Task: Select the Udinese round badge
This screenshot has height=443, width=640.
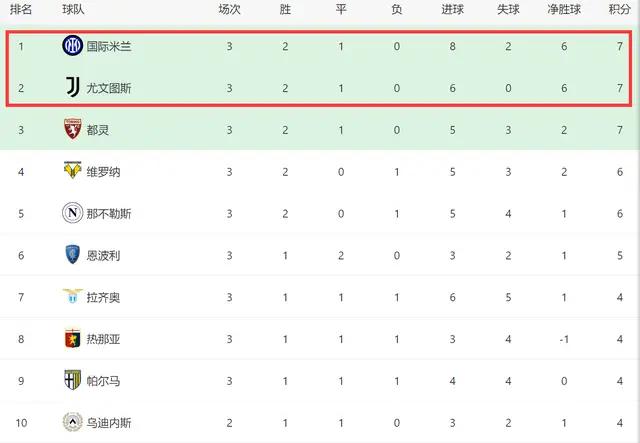Action: pyautogui.click(x=73, y=422)
